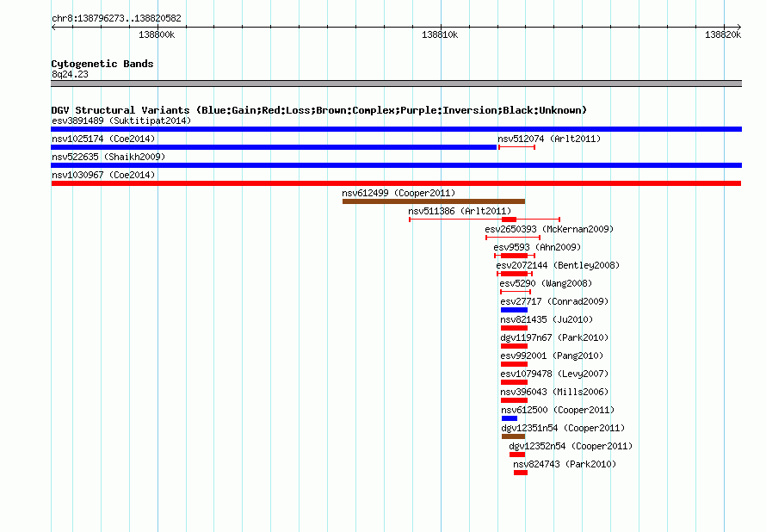The width and height of the screenshot is (766, 532).
Task: Select the red esv992001 loss bar
Action: pyautogui.click(x=515, y=364)
